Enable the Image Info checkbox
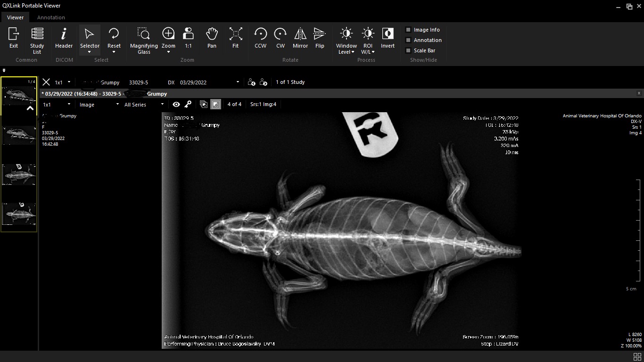 [408, 30]
